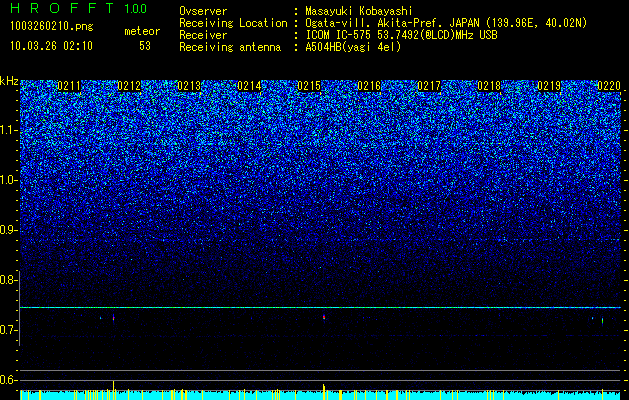Click the 0214 time marker
The width and height of the screenshot is (629, 400).
point(249,86)
